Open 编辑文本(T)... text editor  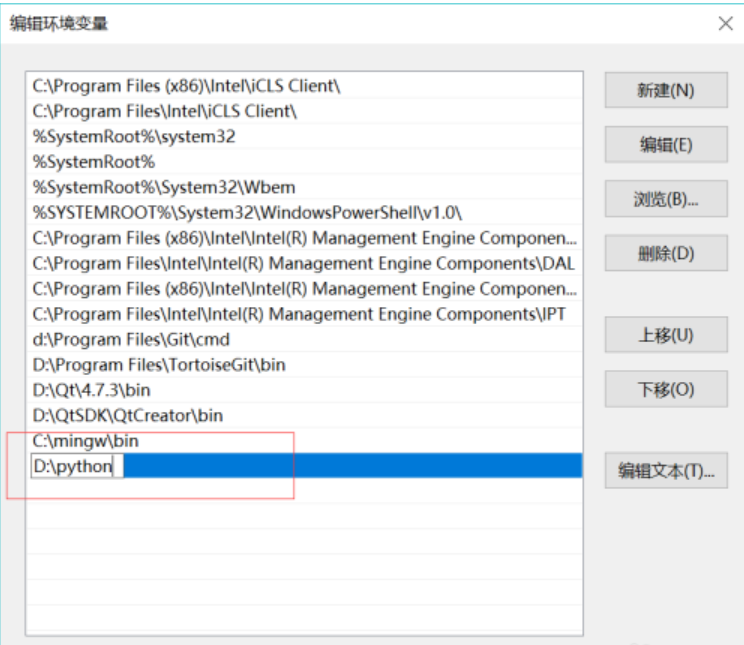tap(665, 471)
